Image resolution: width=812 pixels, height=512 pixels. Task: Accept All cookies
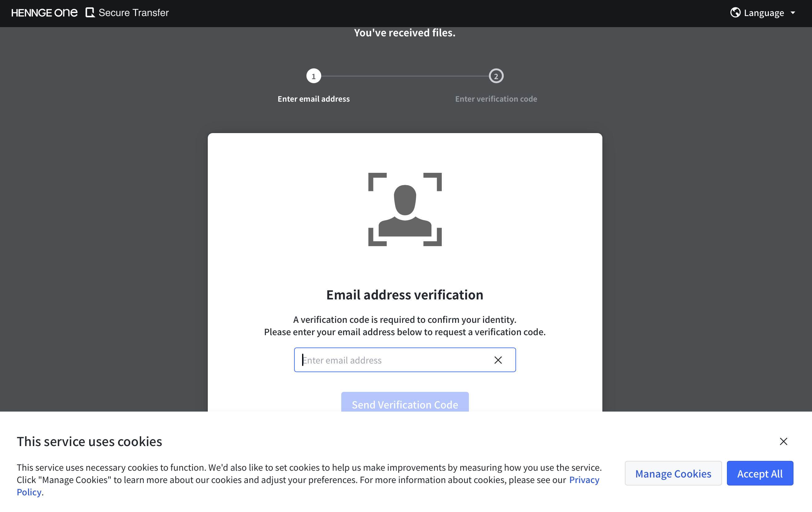click(x=760, y=473)
